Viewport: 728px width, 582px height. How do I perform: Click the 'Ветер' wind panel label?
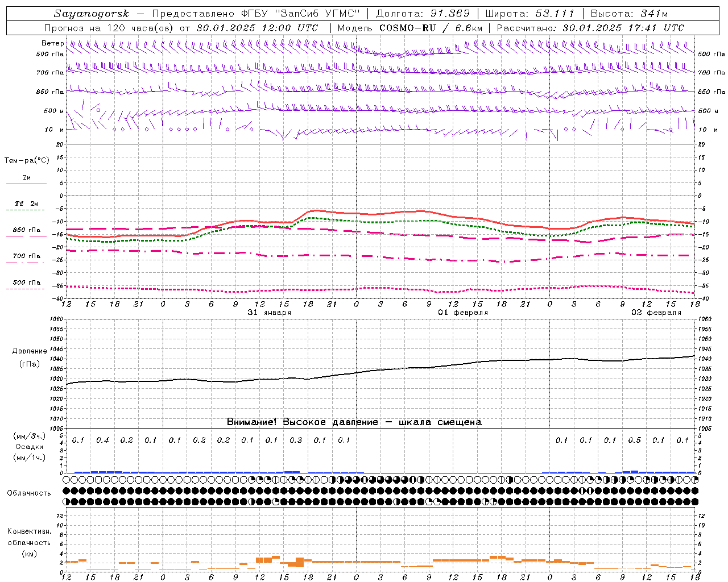point(53,43)
